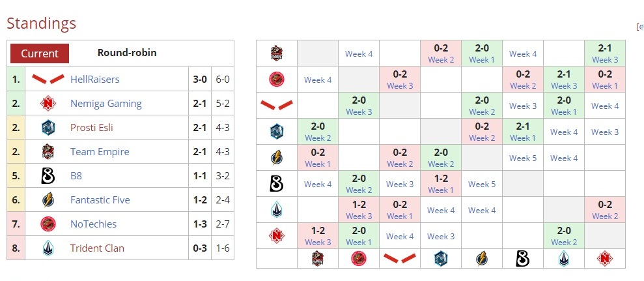Open the Team Empire team name link
Viewport: 644px width, 281px height.
click(100, 152)
